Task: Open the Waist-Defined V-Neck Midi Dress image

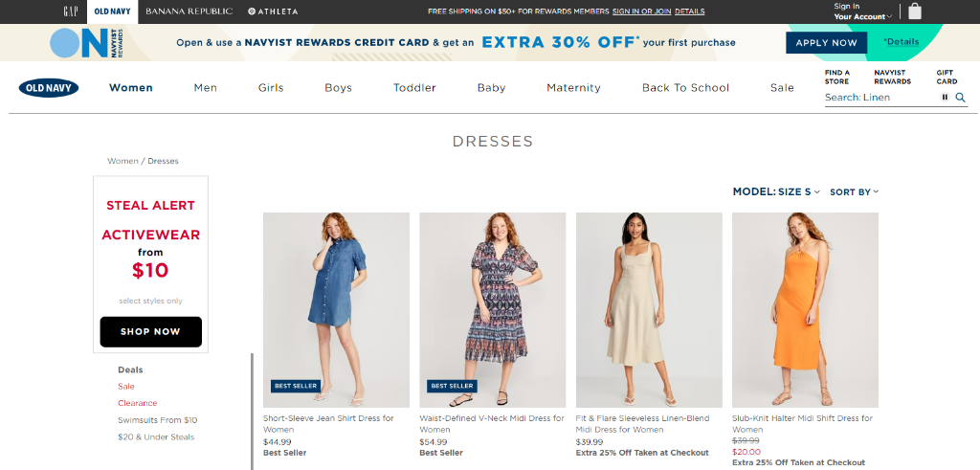Action: [x=493, y=310]
